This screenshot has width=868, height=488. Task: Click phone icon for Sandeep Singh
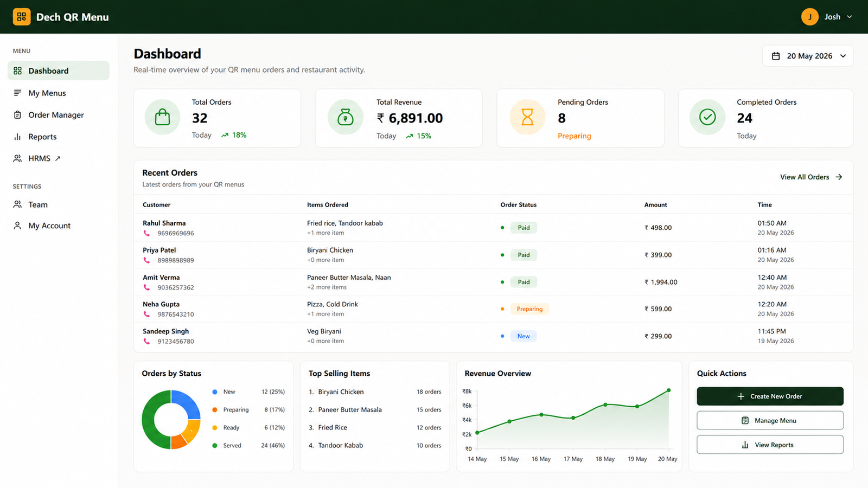(x=146, y=342)
